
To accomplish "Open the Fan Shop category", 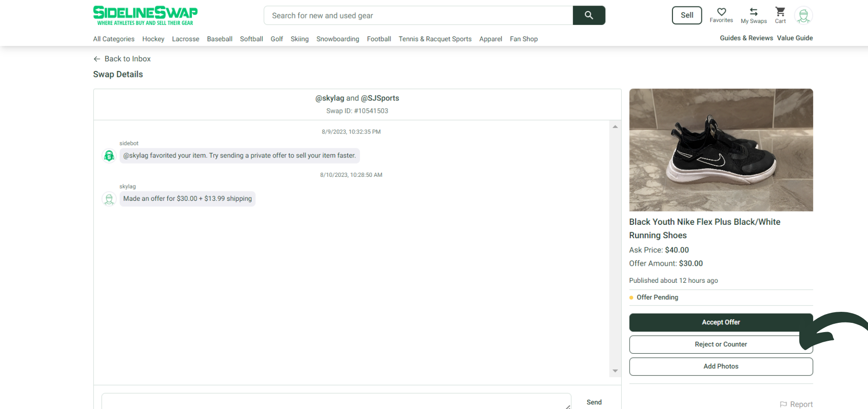I will point(524,39).
